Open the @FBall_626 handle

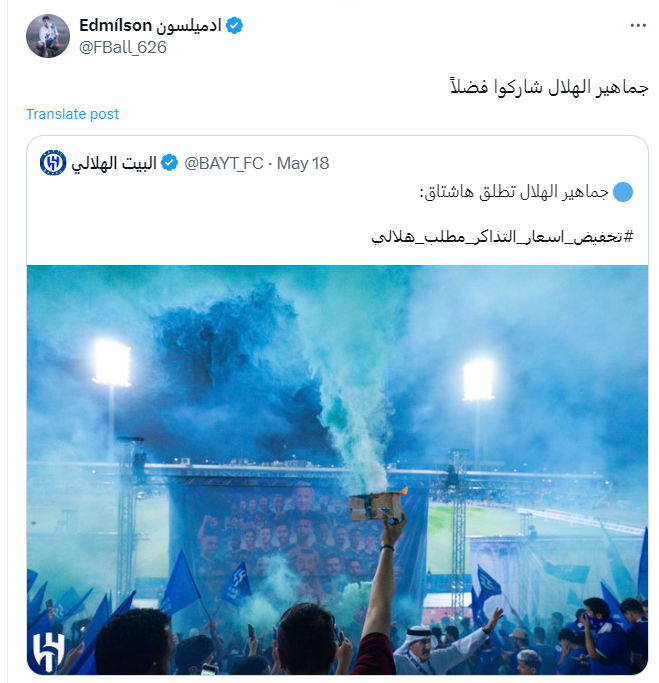(123, 47)
